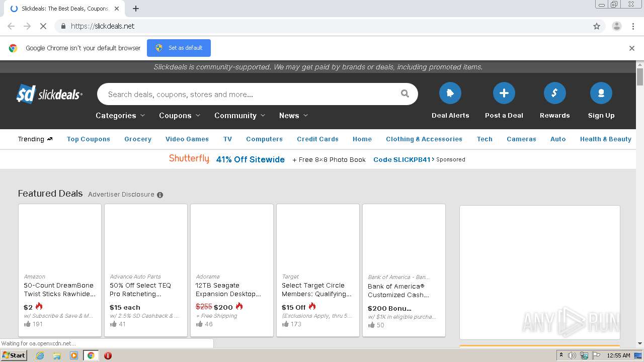Click the Post a Deal plus icon
The width and height of the screenshot is (644, 362).
pos(504,93)
